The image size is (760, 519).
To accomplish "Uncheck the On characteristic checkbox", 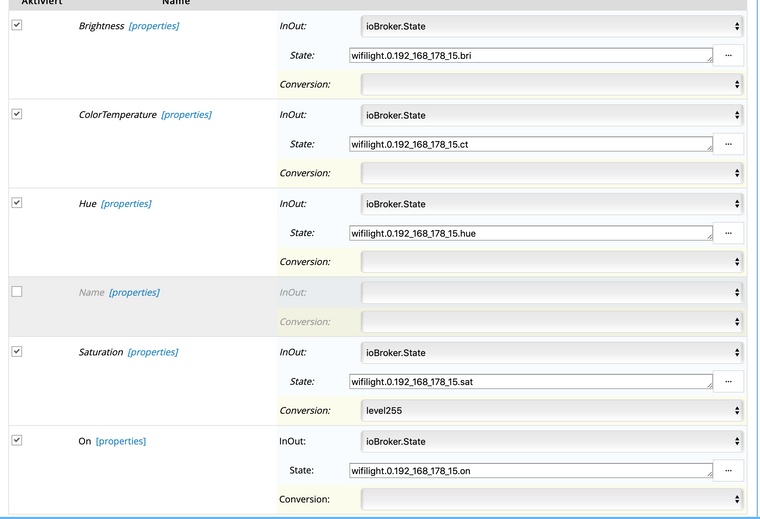I will tap(17, 440).
